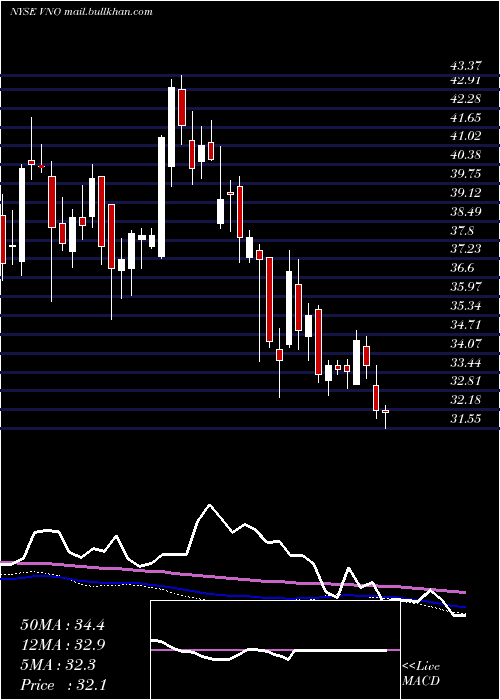Click the 34.07 price label
This screenshot has width=500, height=700.
click(x=466, y=343)
